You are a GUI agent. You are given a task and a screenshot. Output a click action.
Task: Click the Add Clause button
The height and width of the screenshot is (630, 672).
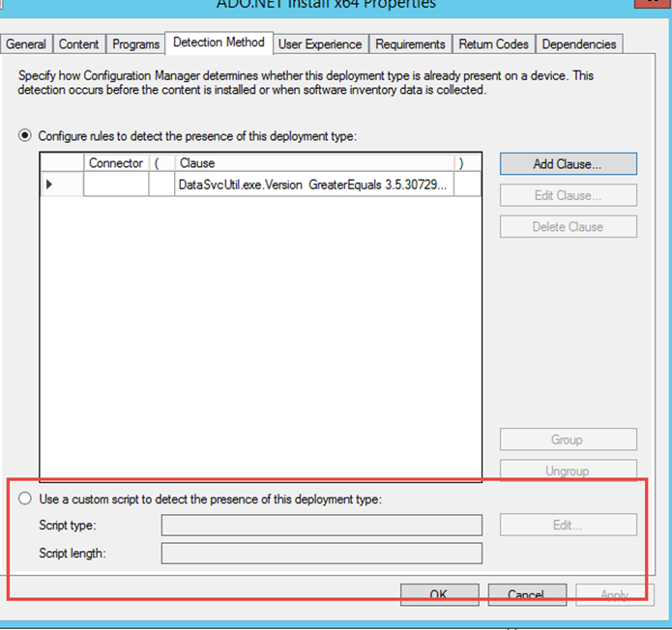tap(568, 164)
